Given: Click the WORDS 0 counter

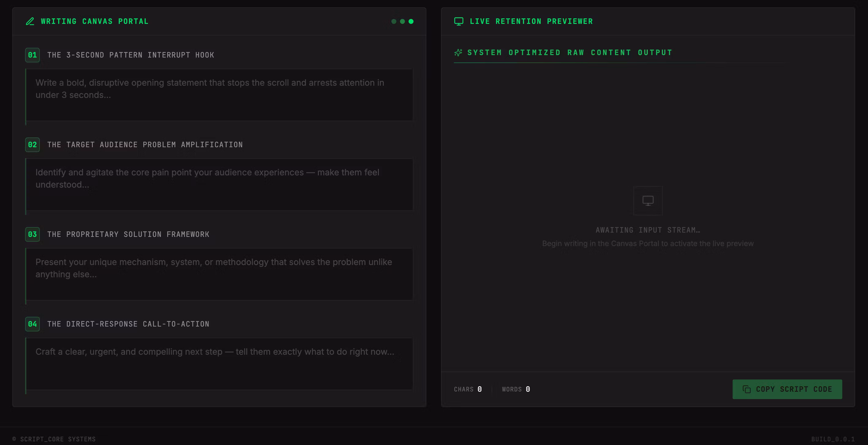Looking at the screenshot, I should (x=516, y=389).
